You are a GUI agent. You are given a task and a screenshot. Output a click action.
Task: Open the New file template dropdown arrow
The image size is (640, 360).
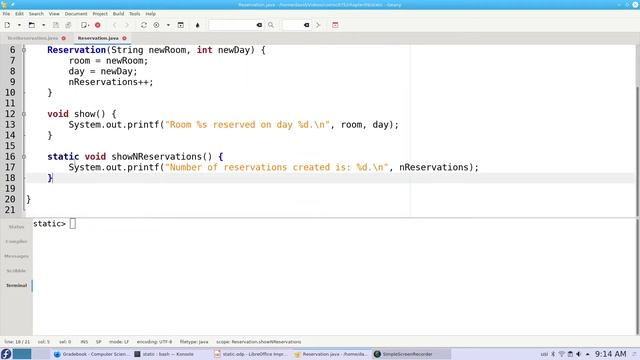pos(19,25)
